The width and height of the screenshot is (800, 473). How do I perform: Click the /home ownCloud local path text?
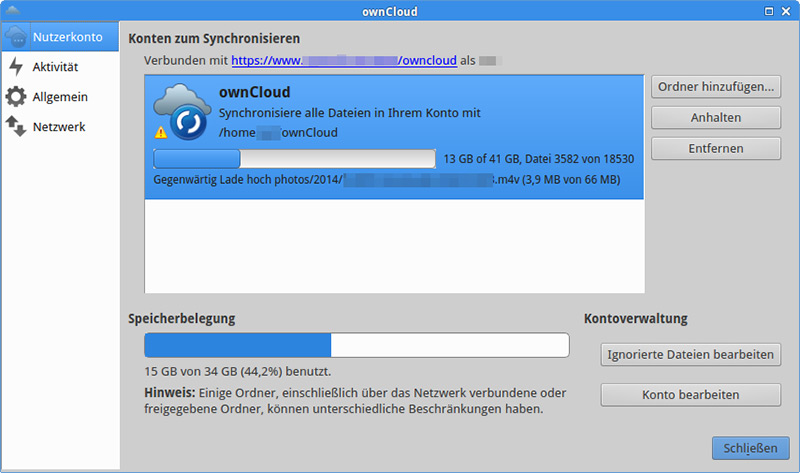278,133
